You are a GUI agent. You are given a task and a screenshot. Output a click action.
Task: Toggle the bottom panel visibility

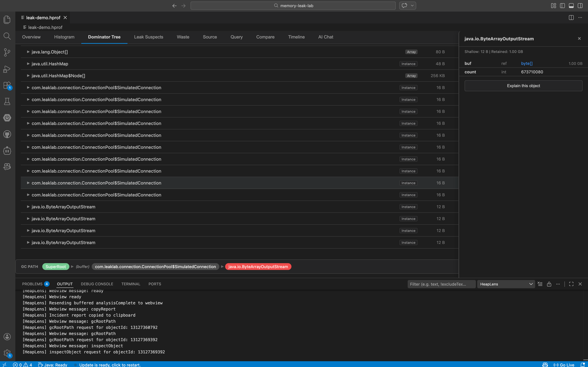(571, 6)
